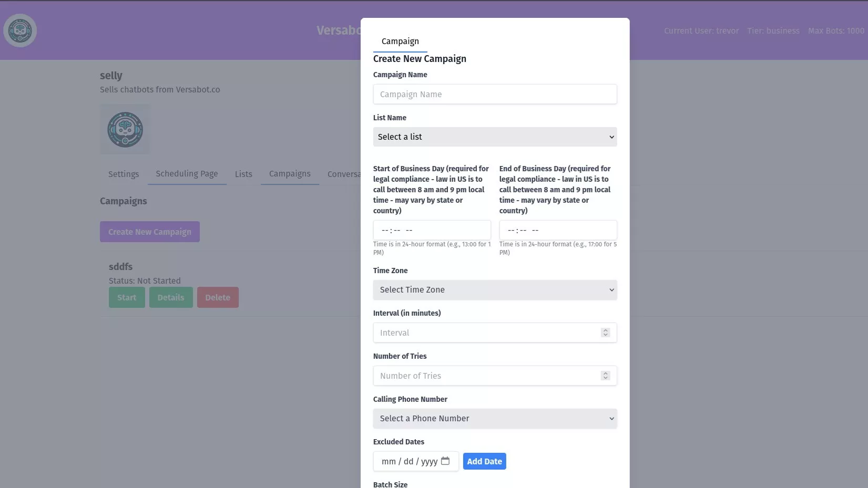Open the Select a Phone Number dropdown
868x488 pixels.
[x=494, y=419]
